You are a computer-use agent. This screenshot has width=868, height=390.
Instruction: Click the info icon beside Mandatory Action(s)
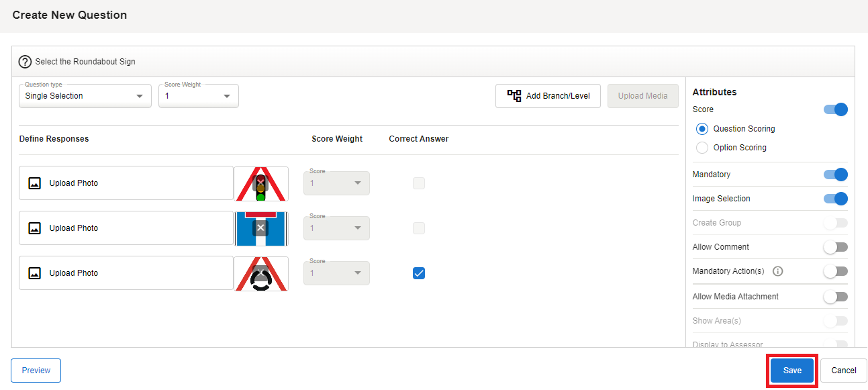point(777,271)
